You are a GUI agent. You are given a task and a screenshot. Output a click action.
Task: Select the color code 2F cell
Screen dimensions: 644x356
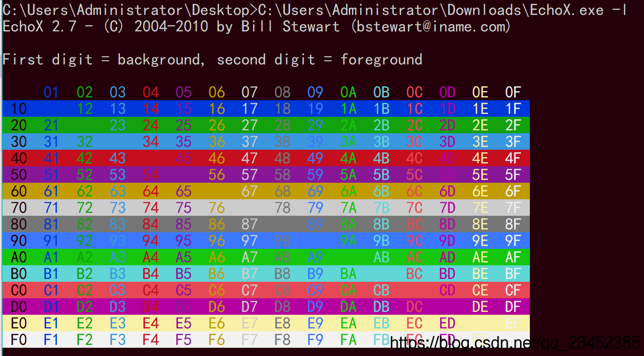(513, 125)
